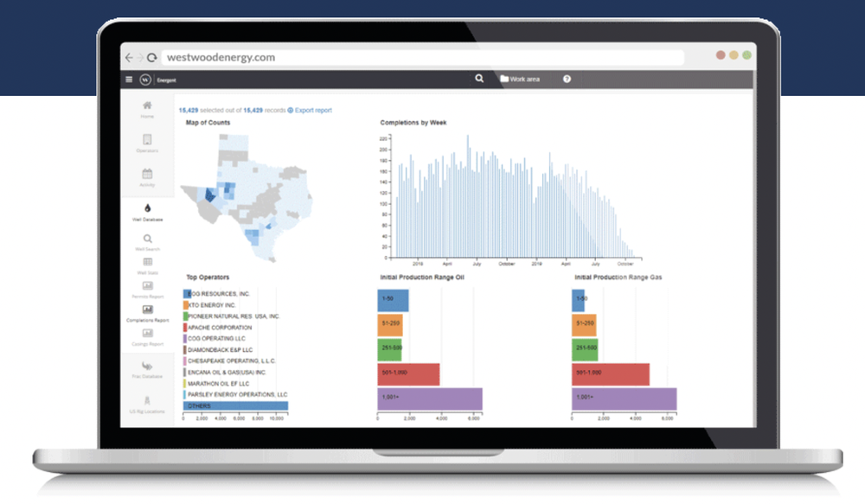Viewport: 865px width, 504px height.
Task: Open the Operators panel
Action: pos(147,146)
